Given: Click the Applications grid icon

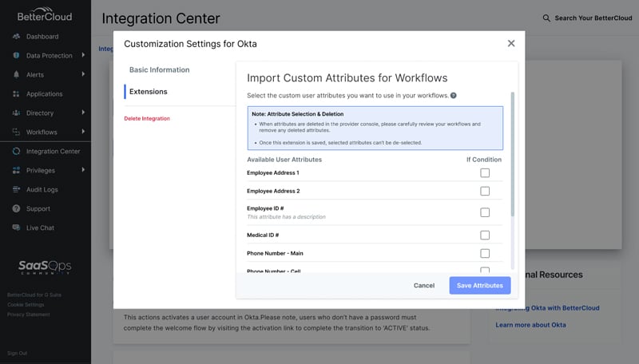Looking at the screenshot, I should [16, 93].
